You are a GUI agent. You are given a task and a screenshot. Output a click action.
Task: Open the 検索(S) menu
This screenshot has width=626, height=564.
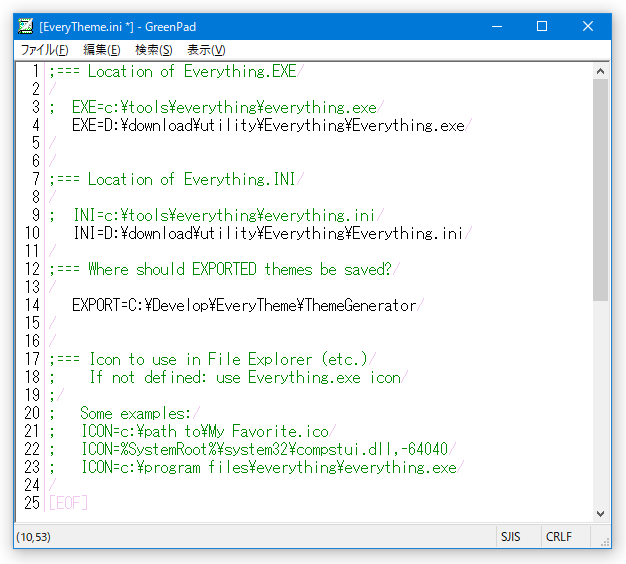pos(154,50)
